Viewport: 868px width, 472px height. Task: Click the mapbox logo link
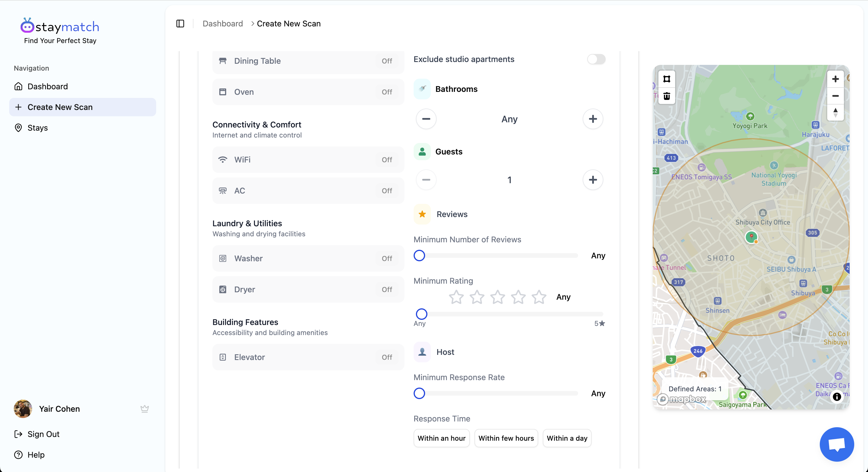click(681, 399)
